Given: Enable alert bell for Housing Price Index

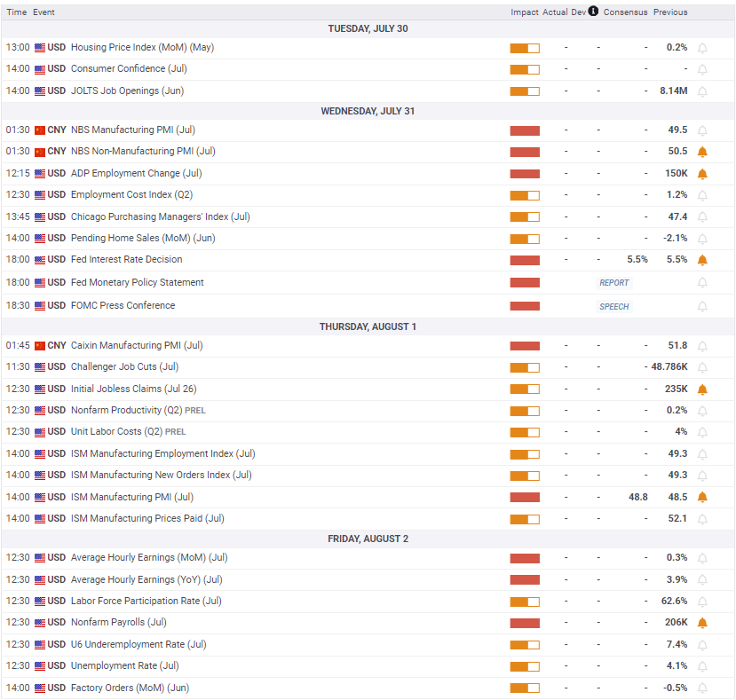Looking at the screenshot, I should 702,48.
